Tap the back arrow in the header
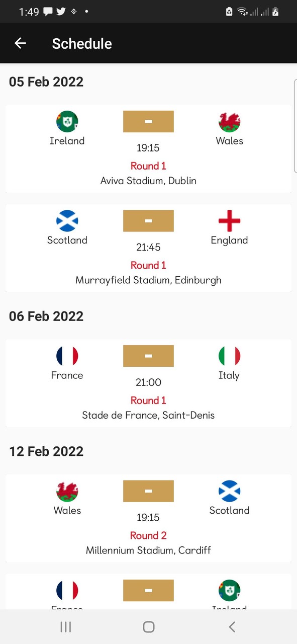This screenshot has width=297, height=644. [20, 43]
